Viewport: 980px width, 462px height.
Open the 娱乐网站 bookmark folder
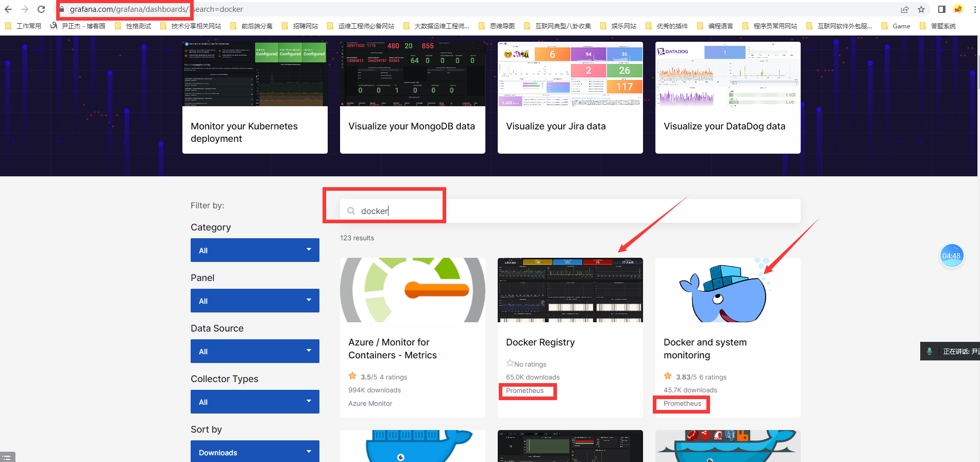click(618, 26)
